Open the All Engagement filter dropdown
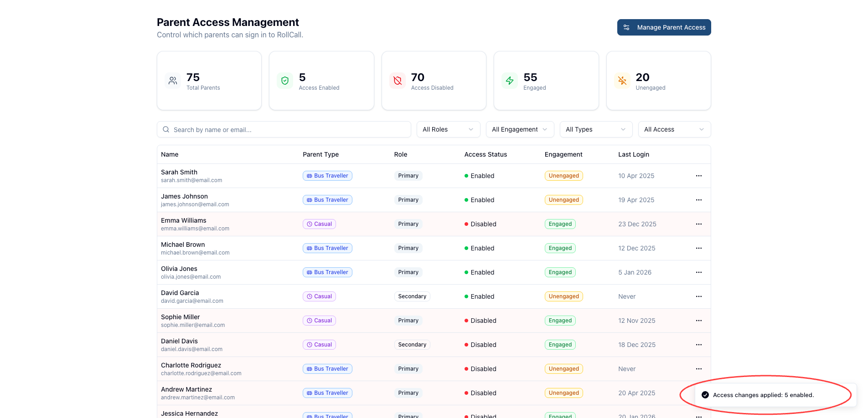The width and height of the screenshot is (868, 418). coord(520,129)
